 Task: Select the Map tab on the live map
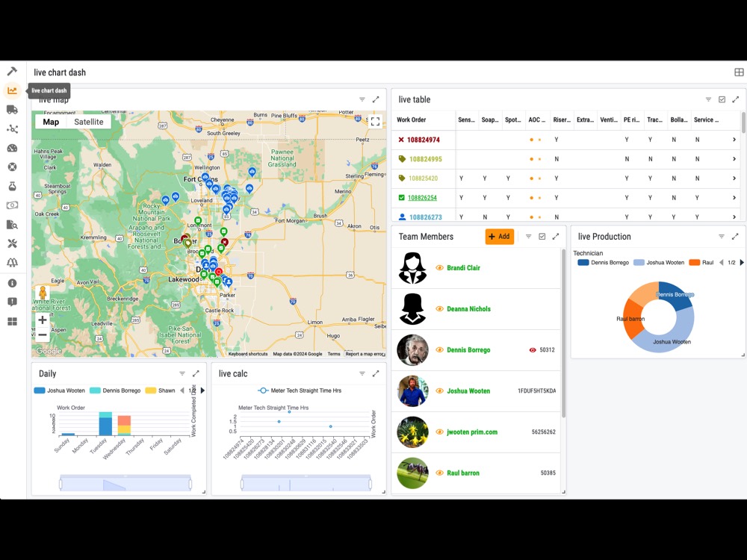coord(50,122)
